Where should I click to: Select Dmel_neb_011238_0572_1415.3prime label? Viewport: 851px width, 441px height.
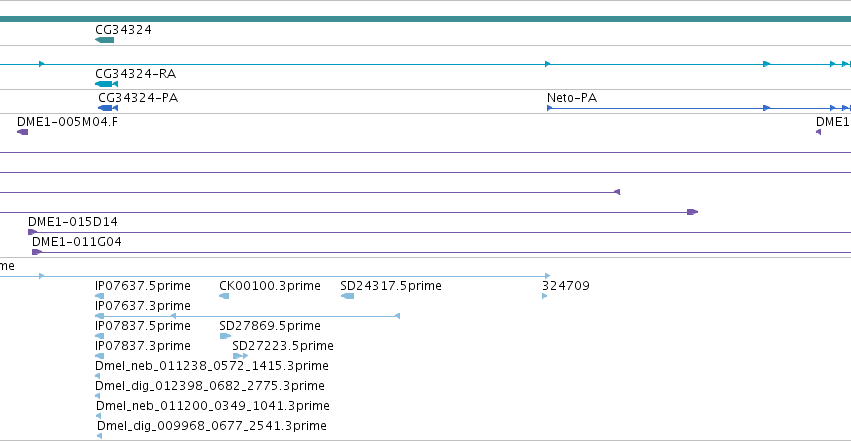pos(212,366)
